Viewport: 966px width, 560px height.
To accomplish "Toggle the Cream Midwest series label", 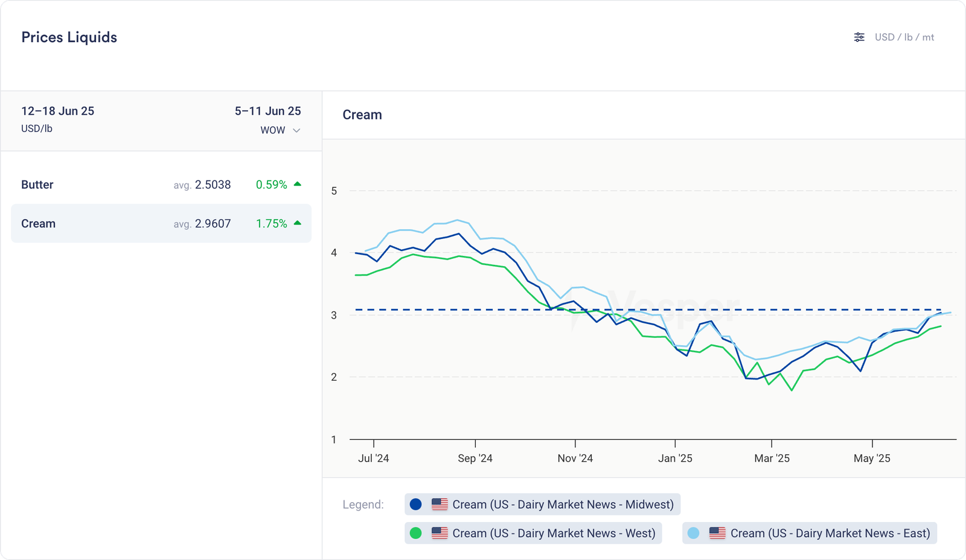I will (x=563, y=504).
